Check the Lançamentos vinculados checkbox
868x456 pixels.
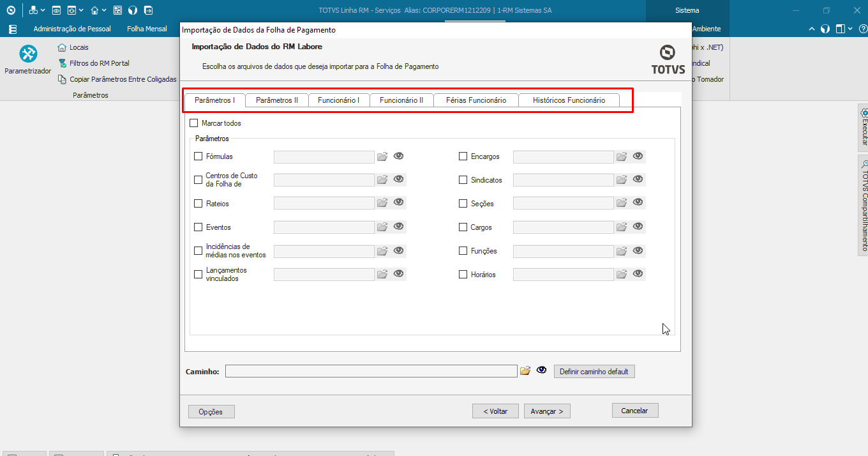click(198, 274)
